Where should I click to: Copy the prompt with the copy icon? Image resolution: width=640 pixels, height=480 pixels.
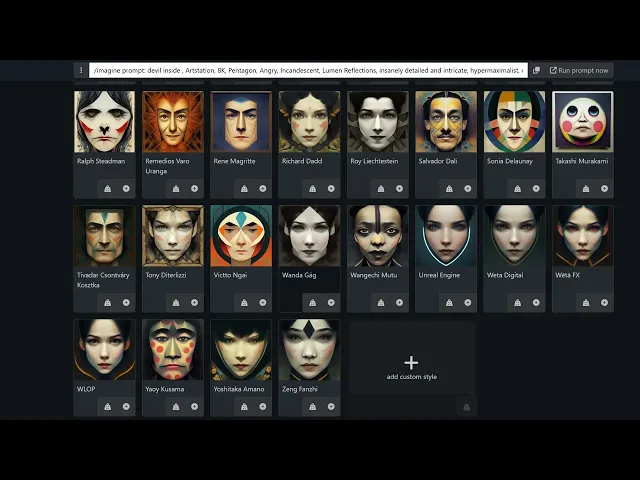pyautogui.click(x=536, y=71)
